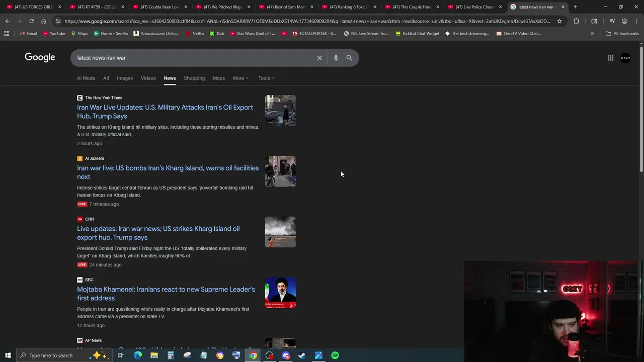The width and height of the screenshot is (644, 362).
Task: Clear the search query with the X icon
Action: coord(319,58)
